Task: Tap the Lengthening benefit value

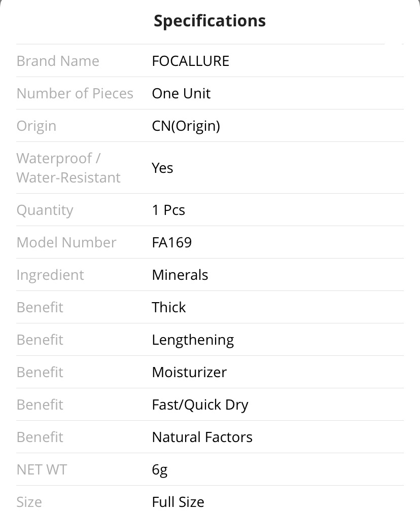Action: click(193, 340)
